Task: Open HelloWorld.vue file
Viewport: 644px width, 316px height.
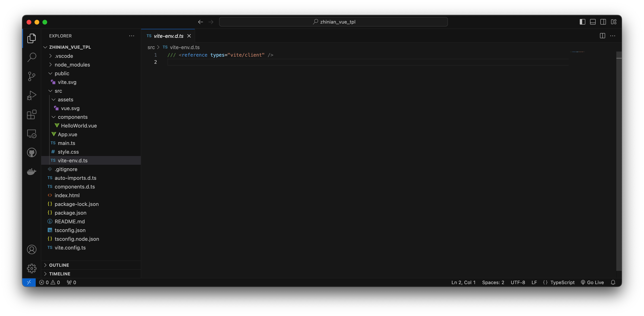Action: (x=91, y=126)
